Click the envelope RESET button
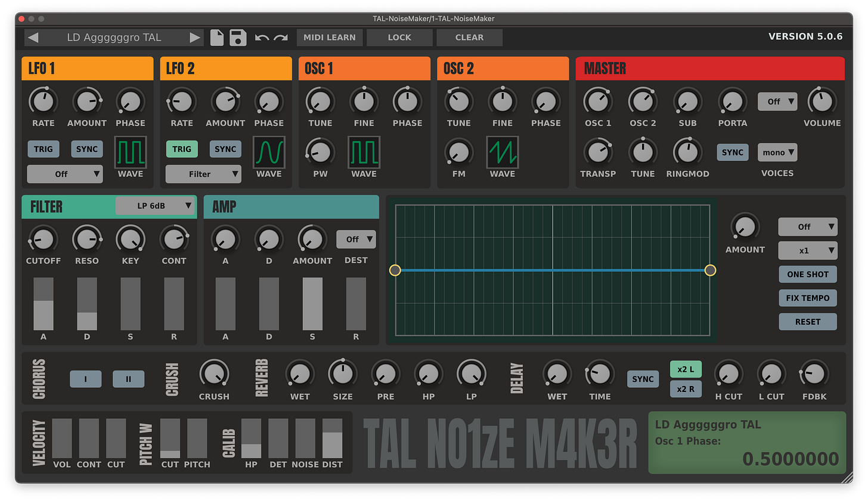This screenshot has height=501, width=868. click(x=808, y=322)
